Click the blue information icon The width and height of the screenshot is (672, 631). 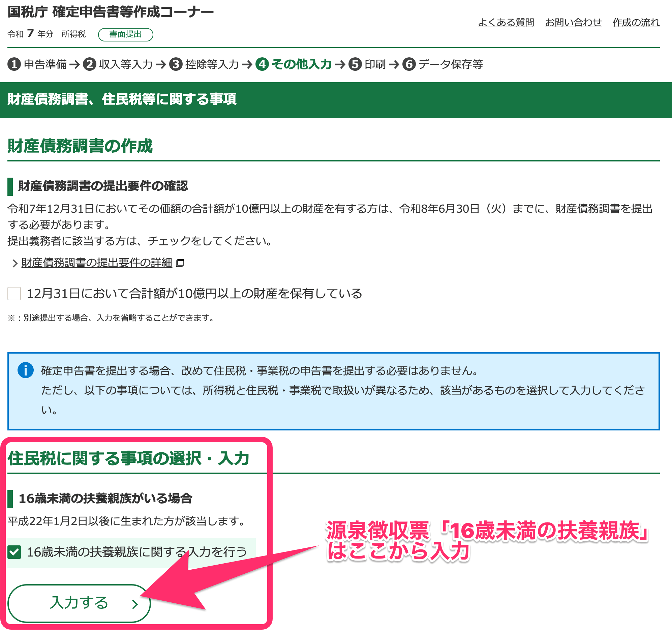25,370
